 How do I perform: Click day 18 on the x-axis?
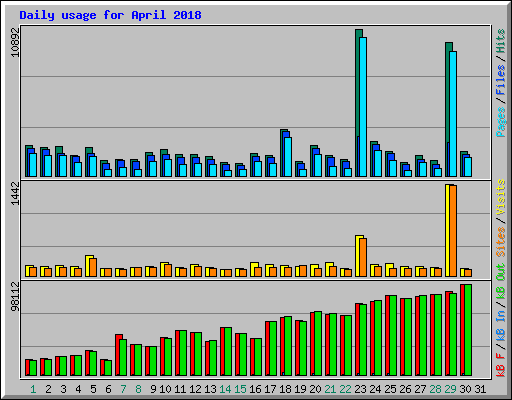pyautogui.click(x=285, y=389)
